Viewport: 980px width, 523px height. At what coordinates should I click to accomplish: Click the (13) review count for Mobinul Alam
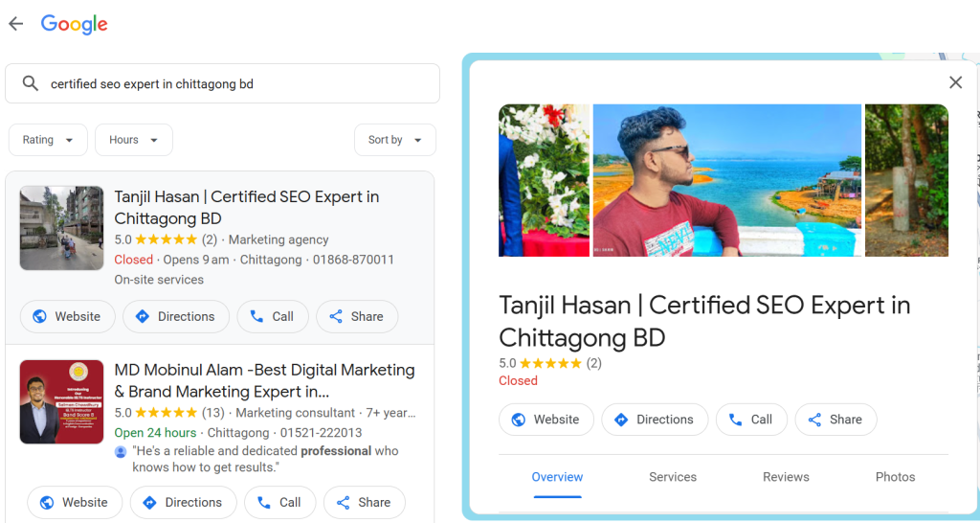(x=212, y=413)
